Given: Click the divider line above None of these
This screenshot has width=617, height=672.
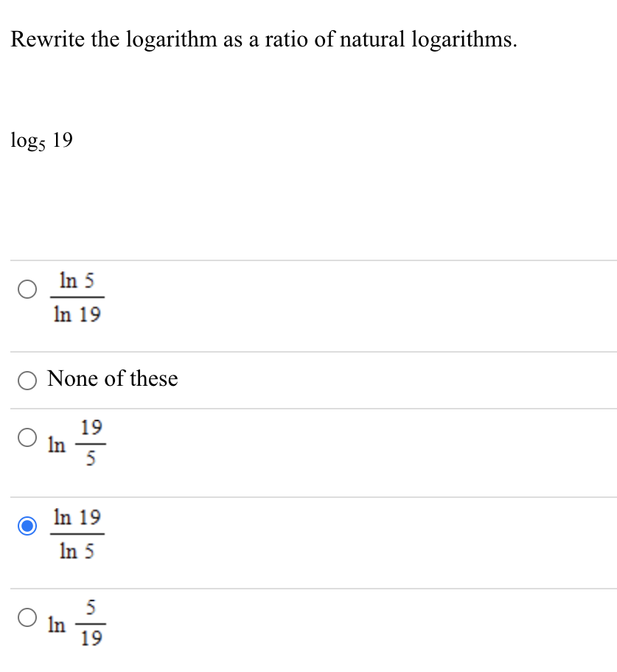Looking at the screenshot, I should 308,352.
